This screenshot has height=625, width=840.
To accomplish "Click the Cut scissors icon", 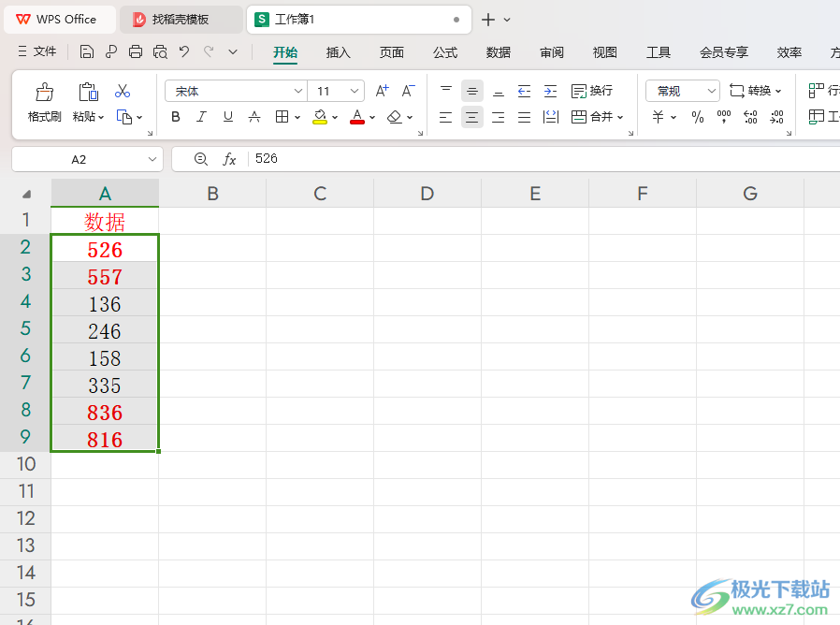I will click(123, 91).
